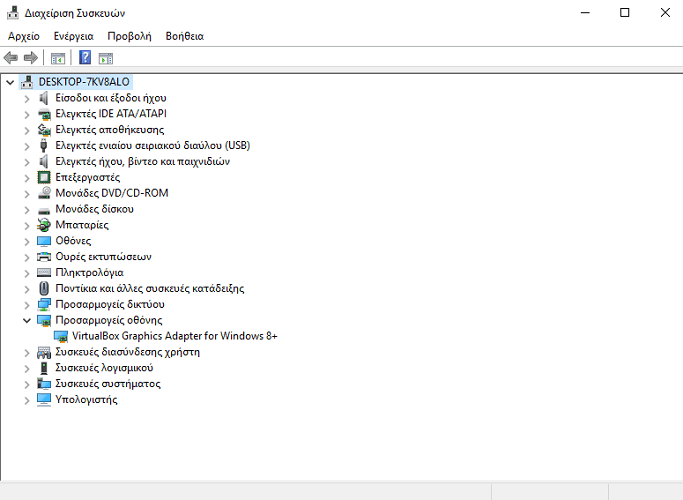This screenshot has height=500, width=683.
Task: Expand the Μονάδες δίσκου node
Action: (x=27, y=210)
